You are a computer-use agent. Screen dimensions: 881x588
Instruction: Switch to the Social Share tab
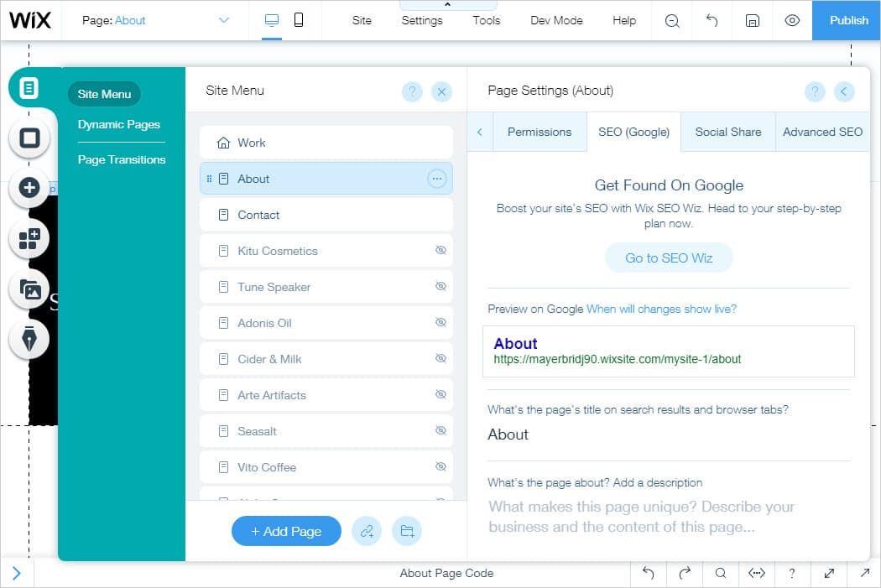(728, 132)
